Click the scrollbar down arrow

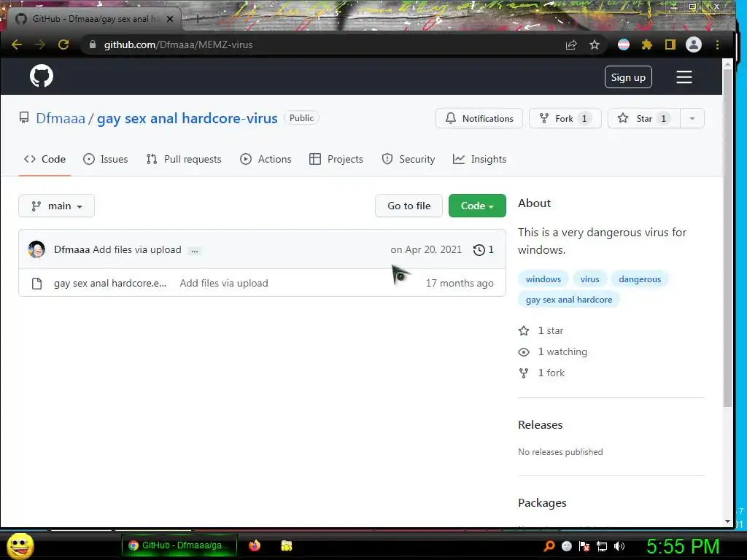tap(727, 522)
